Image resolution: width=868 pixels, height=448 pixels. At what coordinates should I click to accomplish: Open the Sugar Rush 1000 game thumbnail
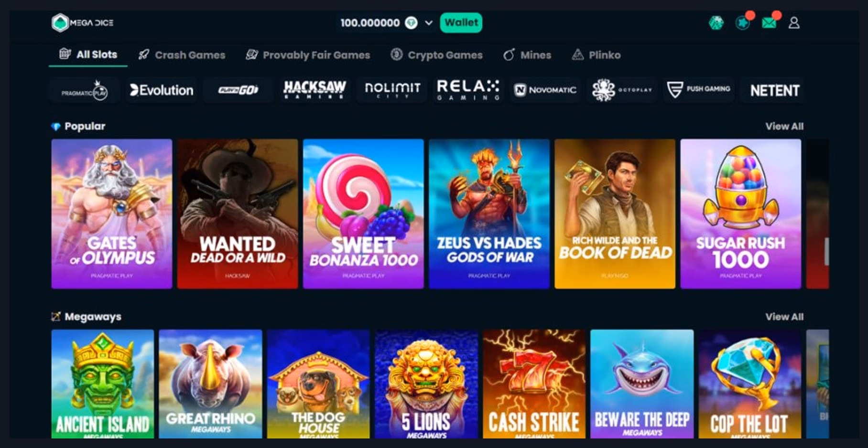click(740, 213)
